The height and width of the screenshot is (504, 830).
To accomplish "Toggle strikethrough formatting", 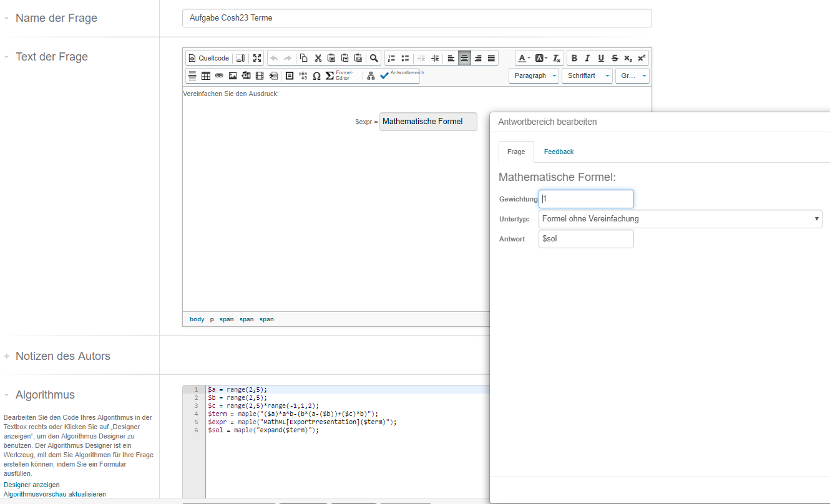I will 615,58.
